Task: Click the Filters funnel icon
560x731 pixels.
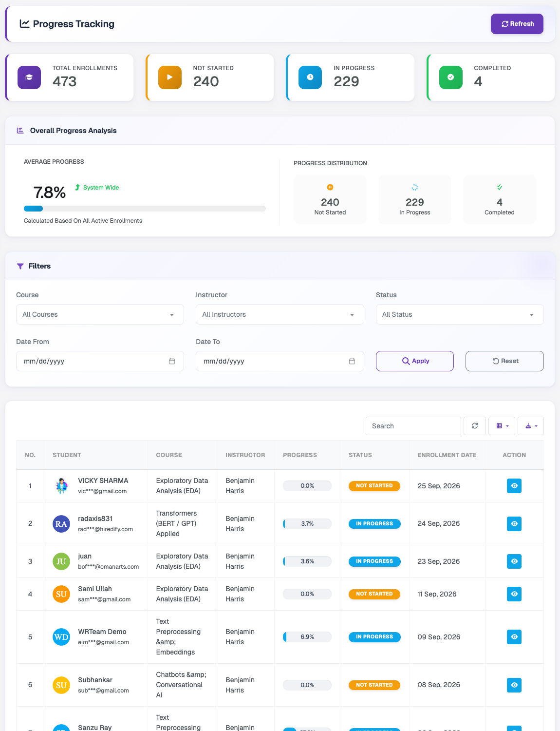Action: (x=20, y=266)
